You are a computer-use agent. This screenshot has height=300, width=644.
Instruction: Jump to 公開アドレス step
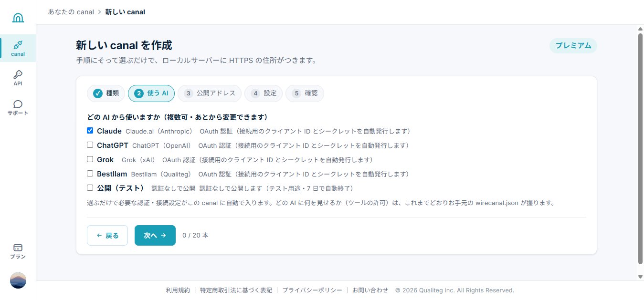click(210, 93)
